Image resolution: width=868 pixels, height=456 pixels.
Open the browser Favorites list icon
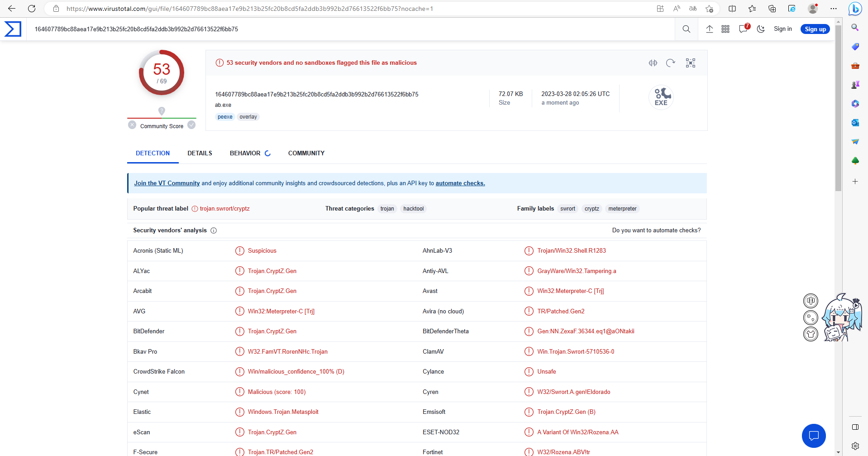click(x=752, y=9)
